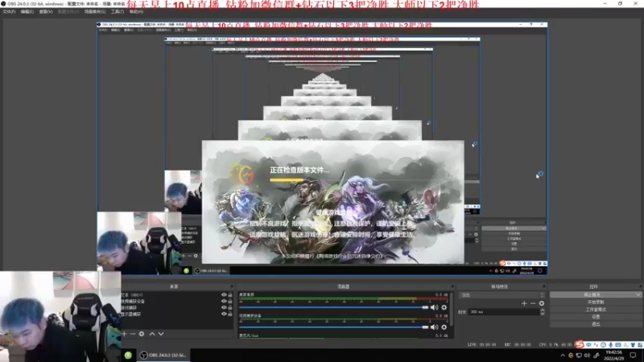Open transition properties gear icon
Viewport: 644px width, 362px height.
click(x=542, y=303)
